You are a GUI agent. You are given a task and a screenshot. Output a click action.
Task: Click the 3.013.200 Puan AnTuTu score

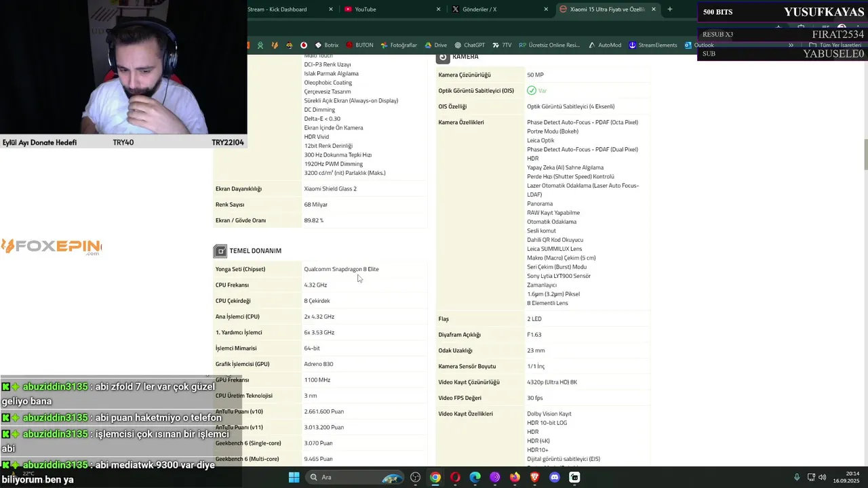tap(323, 428)
